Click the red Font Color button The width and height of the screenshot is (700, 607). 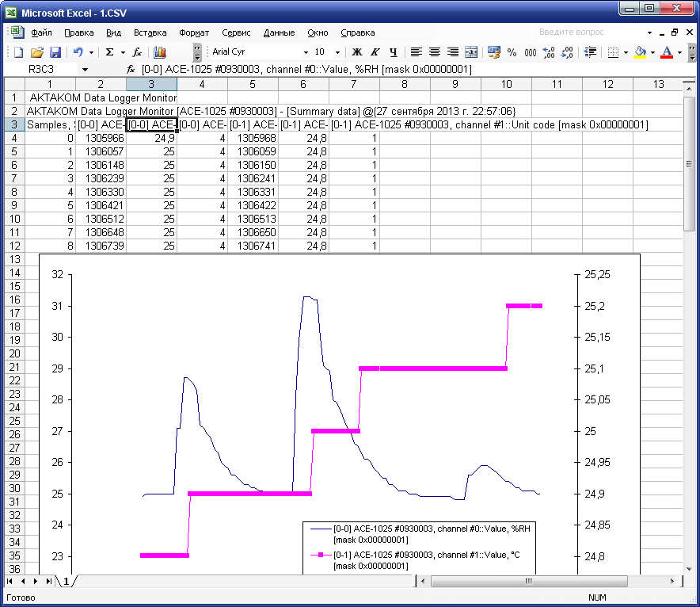667,52
